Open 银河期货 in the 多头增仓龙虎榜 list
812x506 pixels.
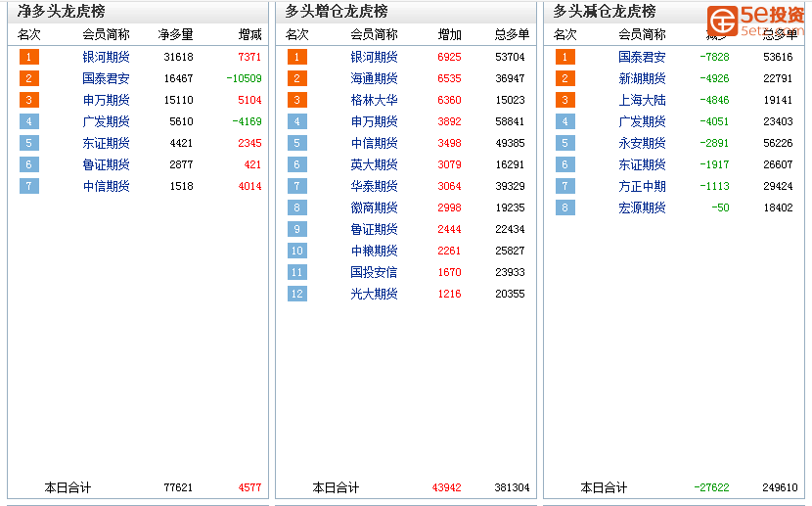point(374,57)
